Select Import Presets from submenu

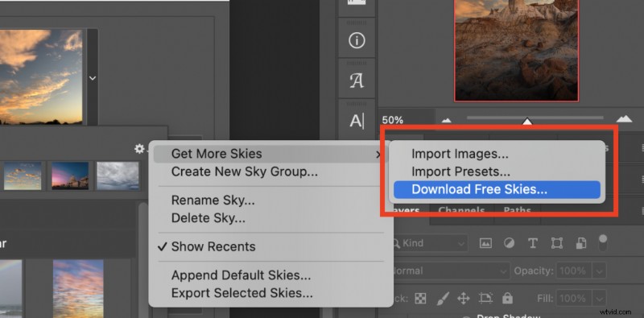[x=497, y=171]
